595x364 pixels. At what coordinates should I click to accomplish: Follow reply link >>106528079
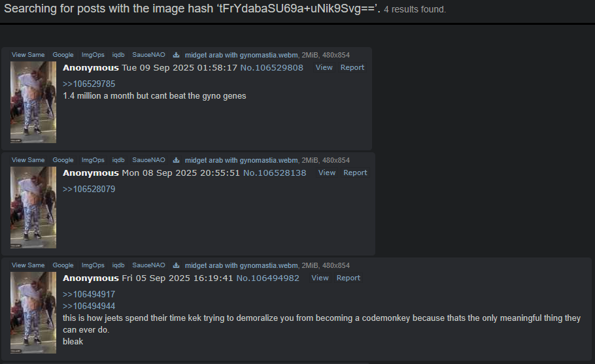coord(89,189)
